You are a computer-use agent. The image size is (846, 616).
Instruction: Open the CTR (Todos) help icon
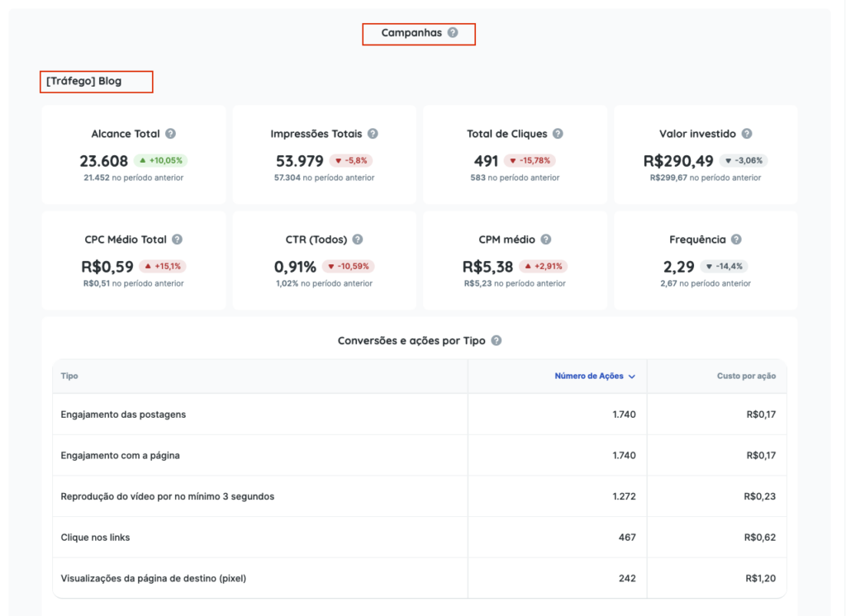pyautogui.click(x=358, y=239)
